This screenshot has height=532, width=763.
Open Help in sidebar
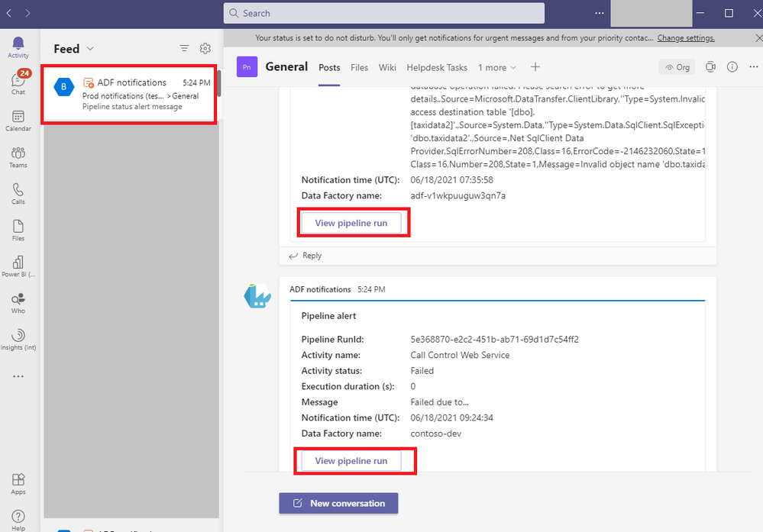pos(18,521)
